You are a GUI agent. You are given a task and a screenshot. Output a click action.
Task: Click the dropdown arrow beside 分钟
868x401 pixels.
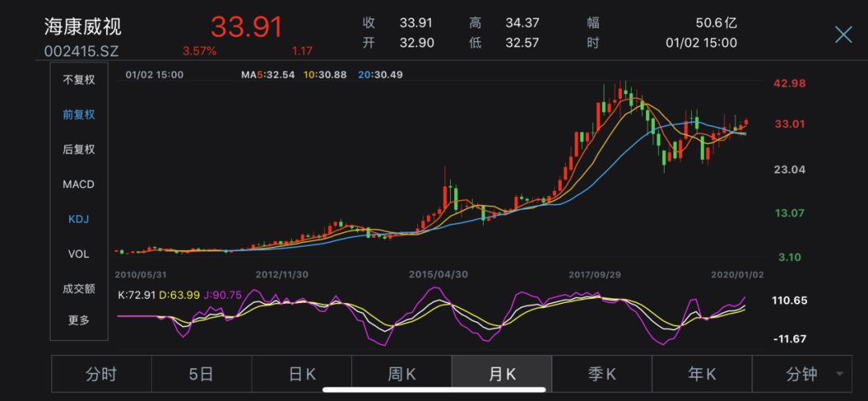click(840, 374)
